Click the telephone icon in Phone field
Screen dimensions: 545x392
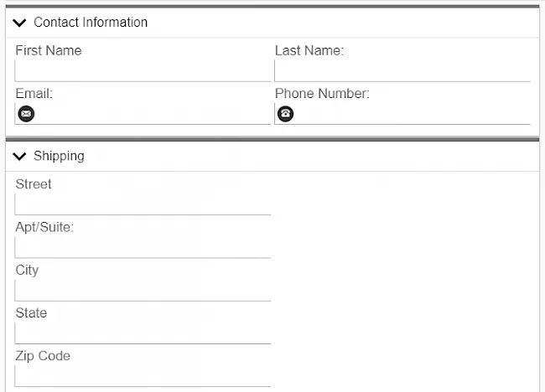[x=286, y=114]
